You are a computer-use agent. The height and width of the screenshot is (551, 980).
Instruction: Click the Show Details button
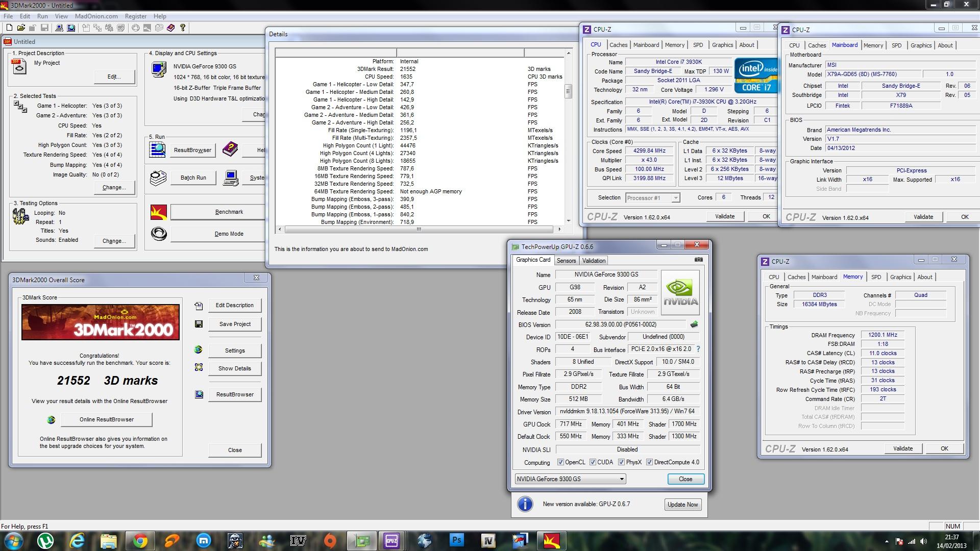point(235,368)
